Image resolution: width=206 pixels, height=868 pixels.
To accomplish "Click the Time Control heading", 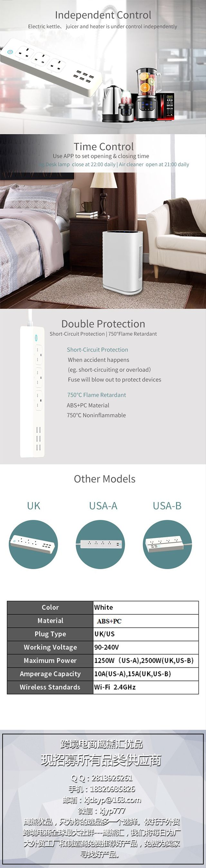I will click(104, 146).
